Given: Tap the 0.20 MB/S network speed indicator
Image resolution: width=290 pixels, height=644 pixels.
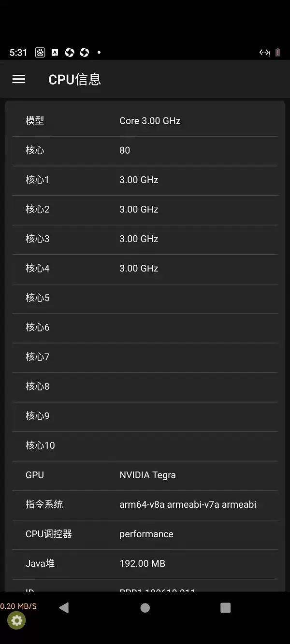Looking at the screenshot, I should (x=18, y=606).
